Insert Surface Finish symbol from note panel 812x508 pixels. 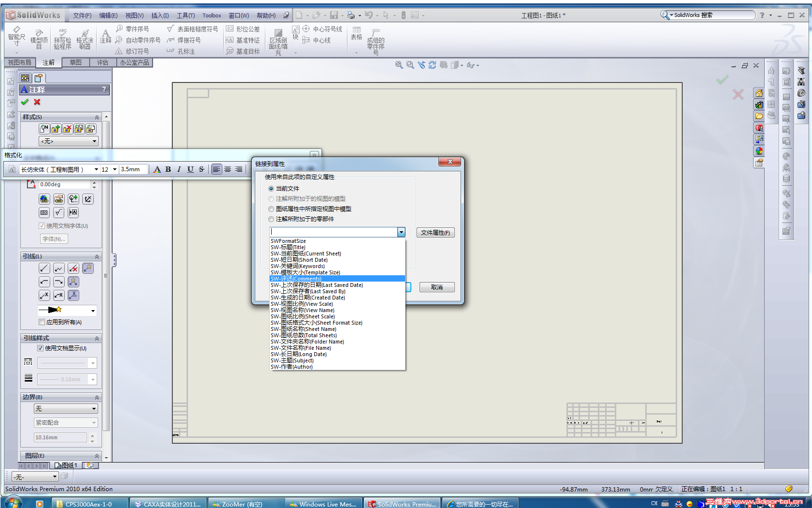[x=59, y=212]
